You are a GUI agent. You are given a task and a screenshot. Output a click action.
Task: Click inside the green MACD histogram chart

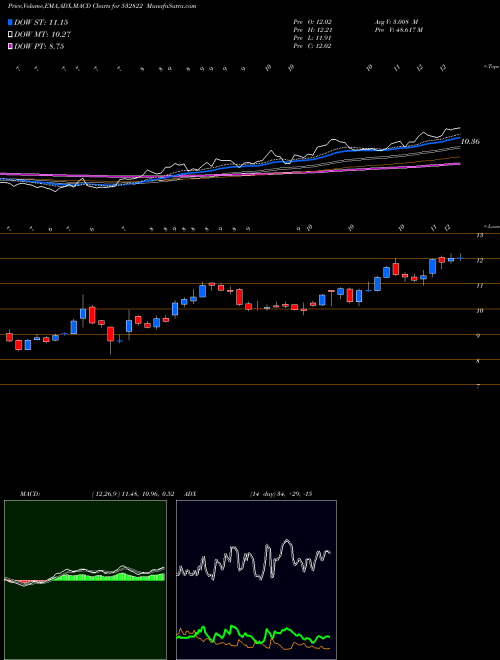click(85, 580)
